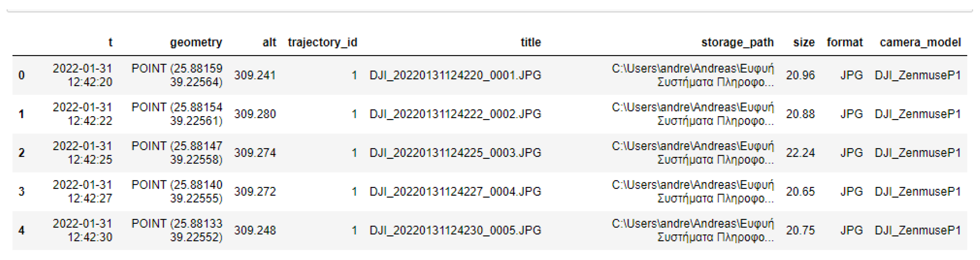Click the format column header

click(845, 42)
